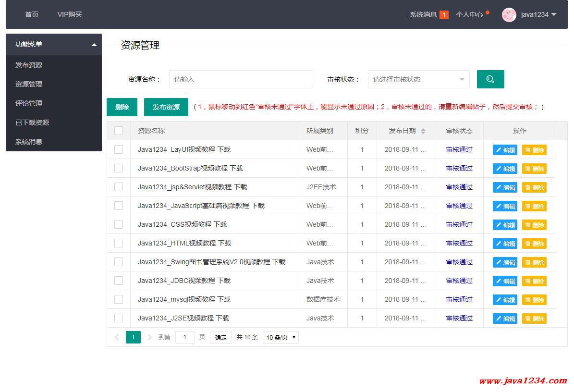574x392 pixels.
Task: Click 审核通过 status of the LayUI row
Action: [x=459, y=149]
